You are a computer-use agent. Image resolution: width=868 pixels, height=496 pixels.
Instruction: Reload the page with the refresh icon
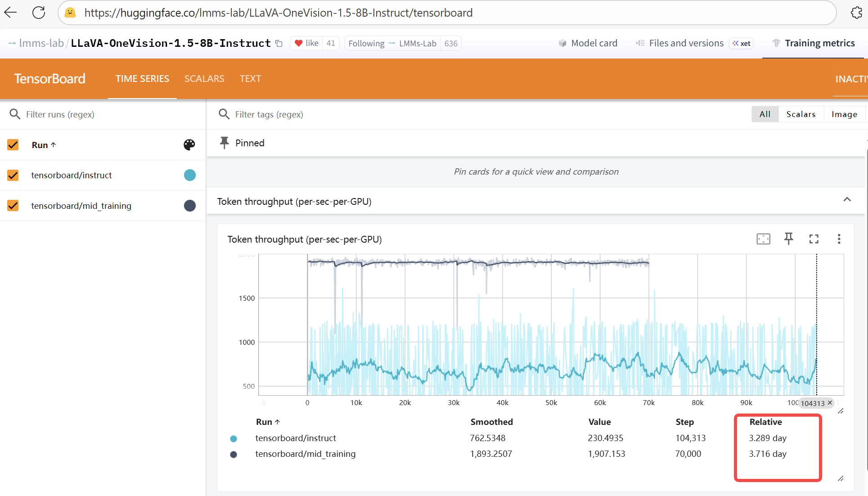click(38, 13)
